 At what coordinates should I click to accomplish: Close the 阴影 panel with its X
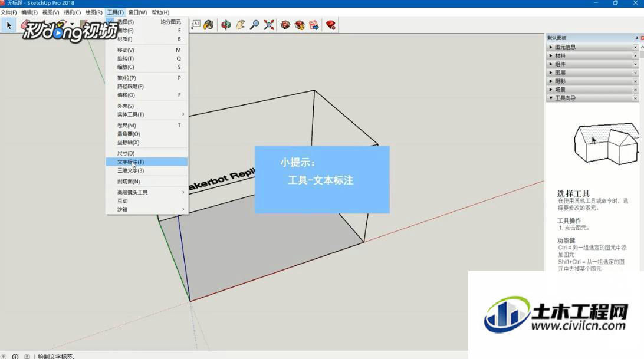pyautogui.click(x=635, y=81)
